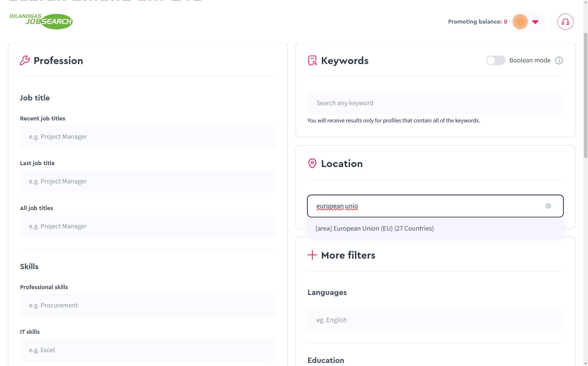Click the Boolean mode info icon
This screenshot has width=588, height=366.
pyautogui.click(x=559, y=60)
